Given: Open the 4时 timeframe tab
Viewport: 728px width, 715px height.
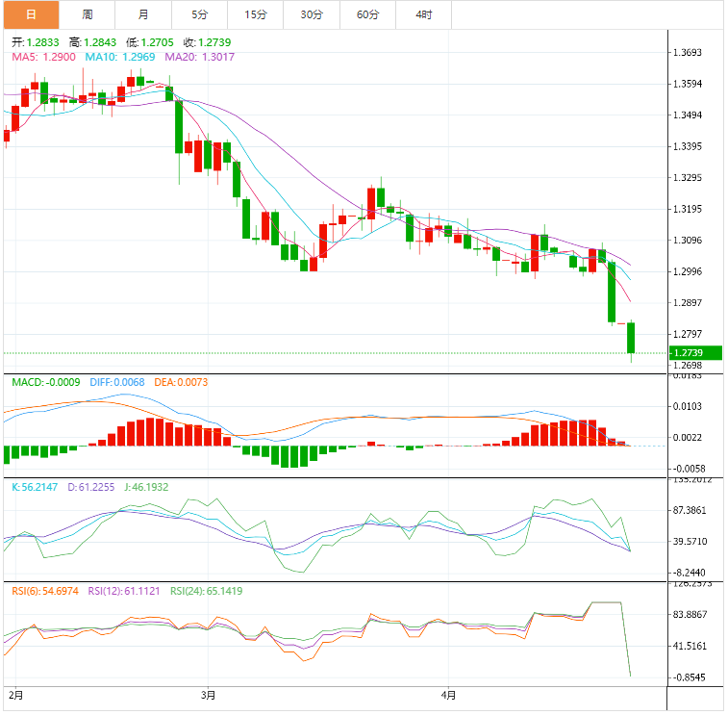Looking at the screenshot, I should pos(423,14).
